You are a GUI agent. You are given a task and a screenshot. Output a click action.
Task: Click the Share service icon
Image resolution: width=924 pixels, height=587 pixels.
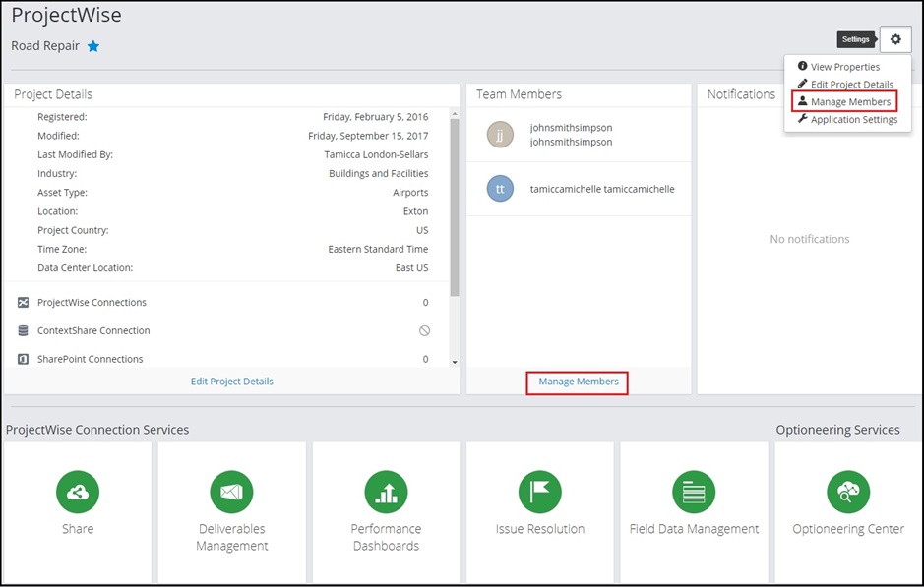[x=78, y=492]
